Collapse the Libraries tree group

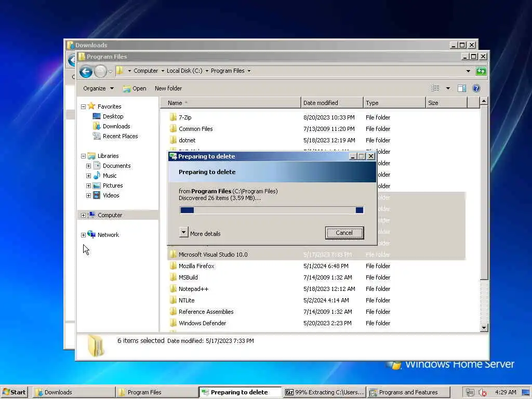click(84, 156)
